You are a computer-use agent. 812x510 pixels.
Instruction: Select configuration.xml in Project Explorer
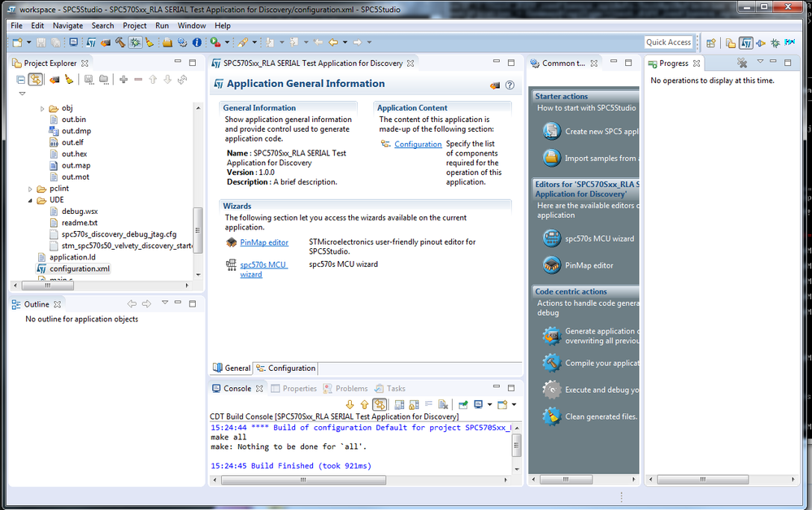(x=73, y=269)
